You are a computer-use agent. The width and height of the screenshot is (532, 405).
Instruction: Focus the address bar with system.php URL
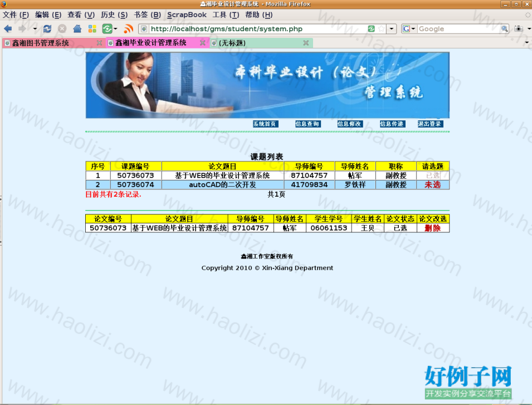tap(258, 29)
